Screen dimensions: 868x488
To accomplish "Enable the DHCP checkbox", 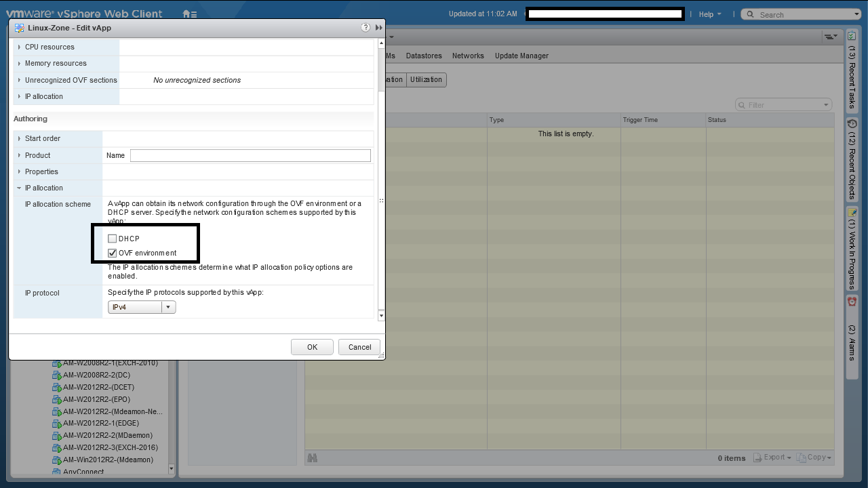I will 113,239.
